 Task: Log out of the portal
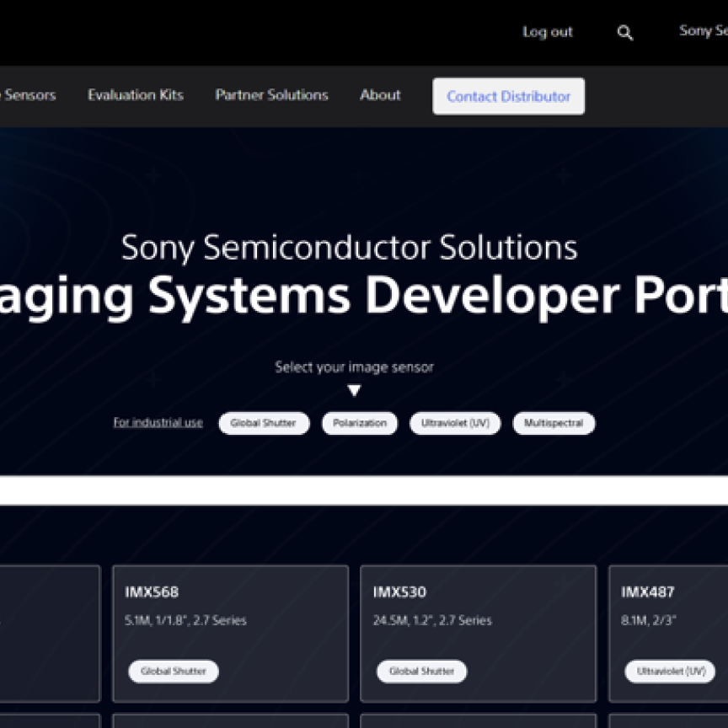pos(548,31)
